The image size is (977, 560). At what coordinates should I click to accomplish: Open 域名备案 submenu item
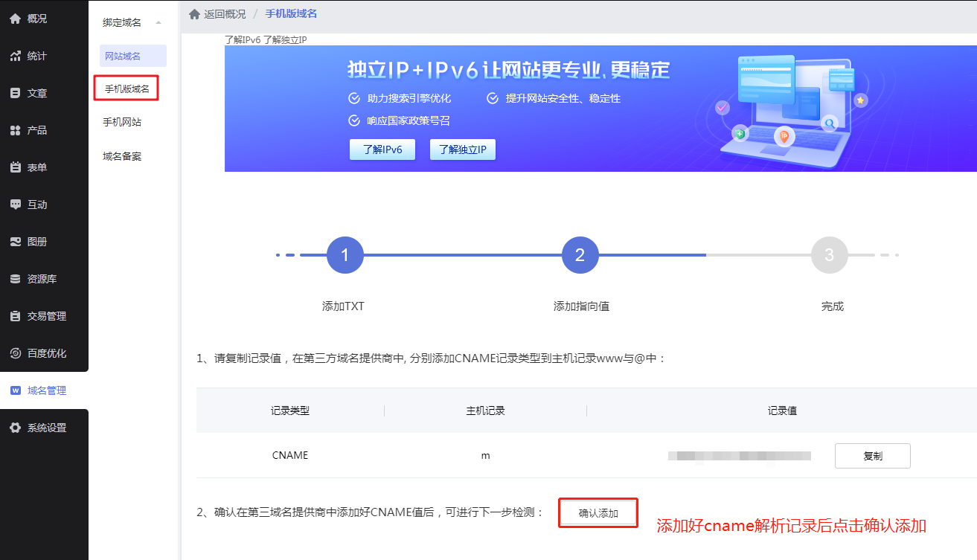[x=122, y=156]
